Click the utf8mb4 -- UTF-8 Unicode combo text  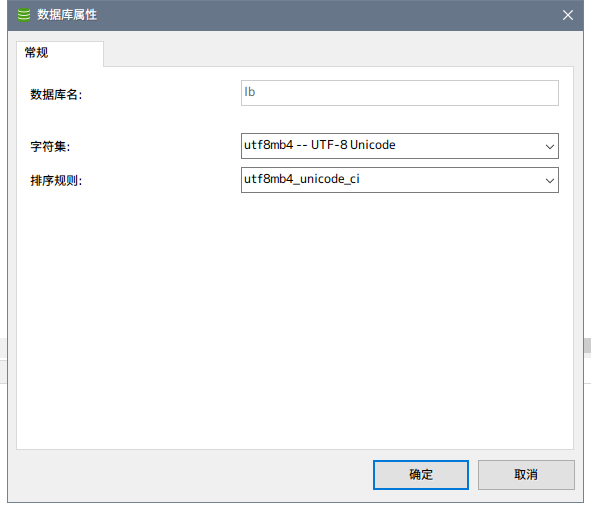[320, 145]
